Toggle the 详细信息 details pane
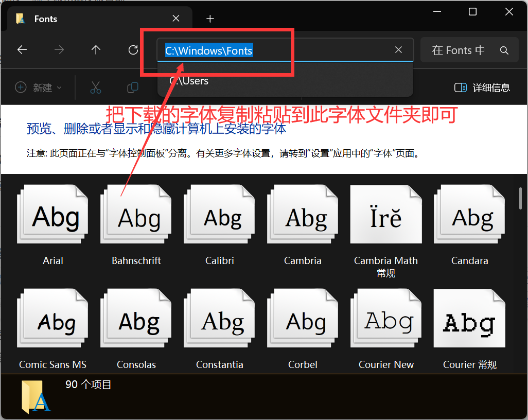 click(x=482, y=87)
